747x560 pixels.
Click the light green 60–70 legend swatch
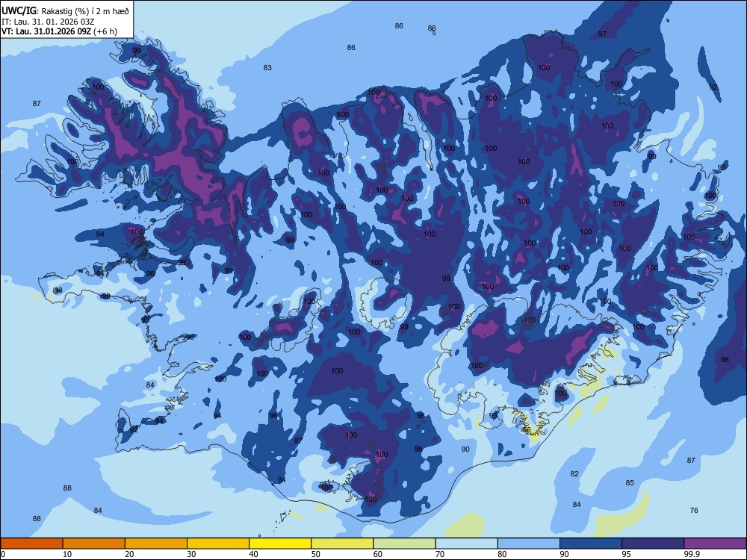404,544
